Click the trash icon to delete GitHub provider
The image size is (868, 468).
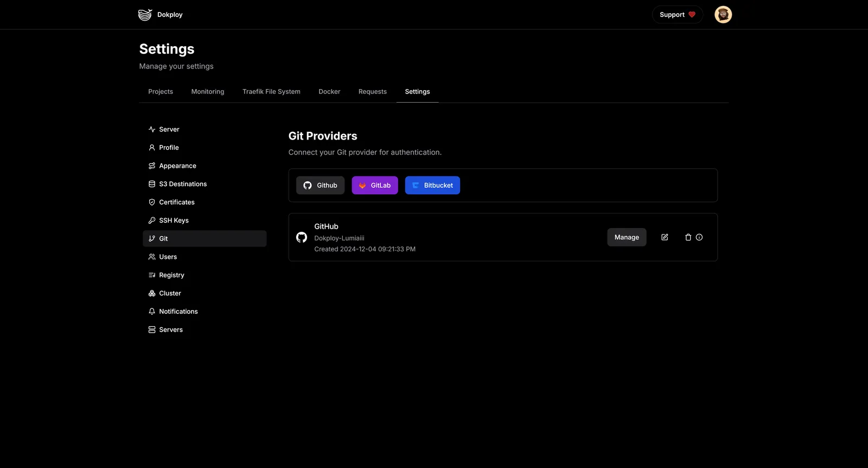pyautogui.click(x=688, y=237)
